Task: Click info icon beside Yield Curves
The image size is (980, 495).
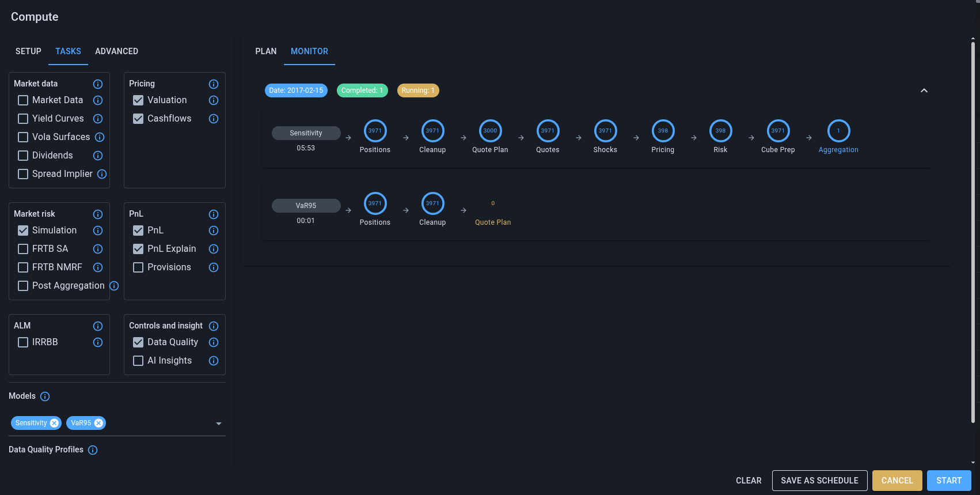Action: click(x=98, y=119)
